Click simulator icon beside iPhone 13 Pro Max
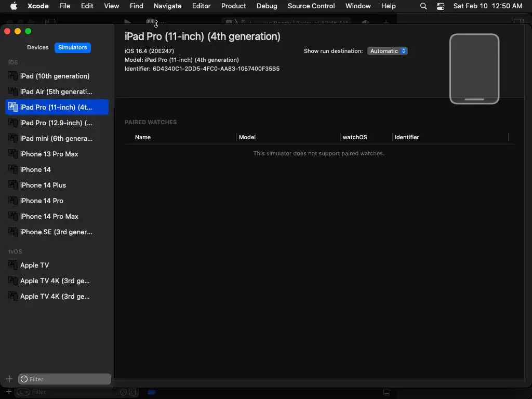The height and width of the screenshot is (399, 532). [12, 154]
